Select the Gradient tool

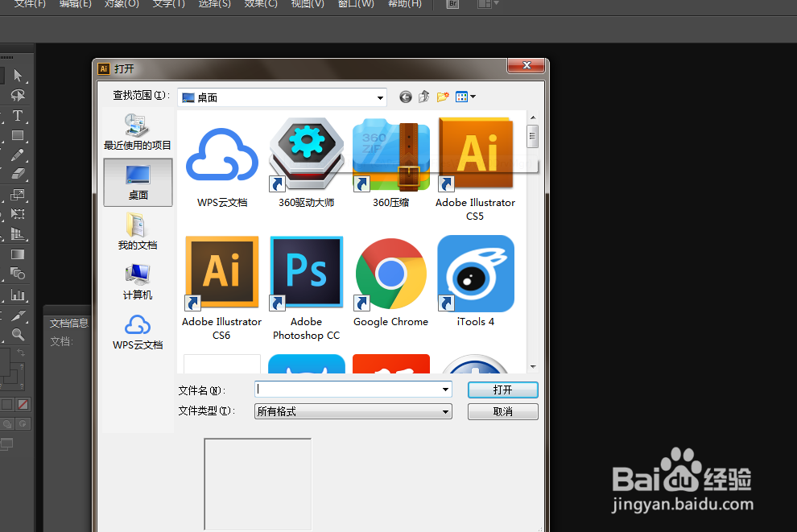click(18, 254)
